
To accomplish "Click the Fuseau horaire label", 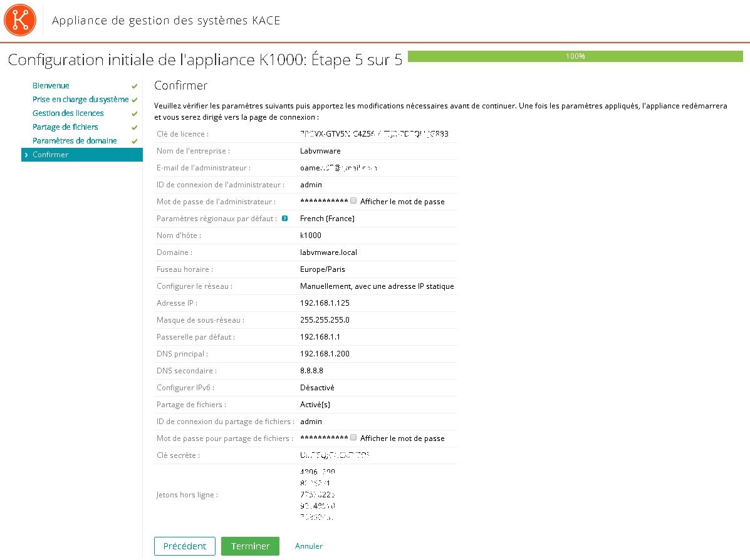I will click(x=185, y=269).
